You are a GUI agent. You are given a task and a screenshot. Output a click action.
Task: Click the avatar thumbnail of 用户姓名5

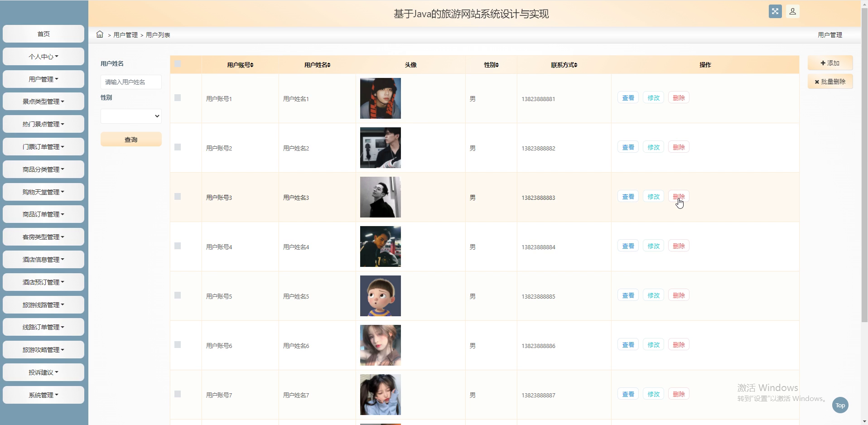coord(381,296)
